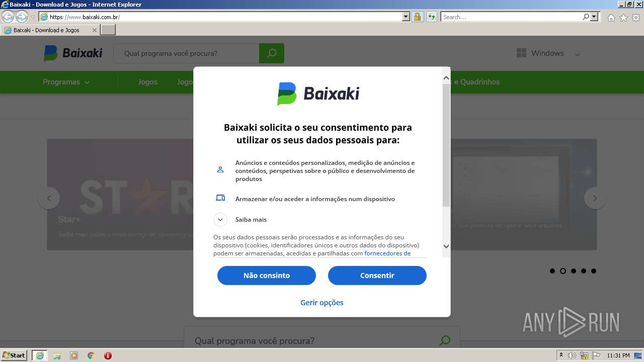644x362 pixels.
Task: Expand the Windows platform selector
Action: point(578,54)
